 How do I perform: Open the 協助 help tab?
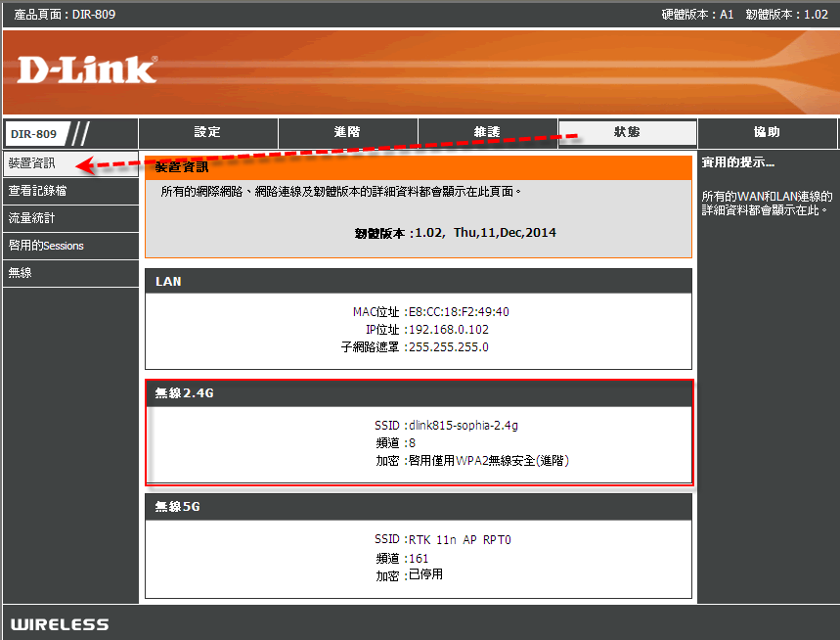767,133
